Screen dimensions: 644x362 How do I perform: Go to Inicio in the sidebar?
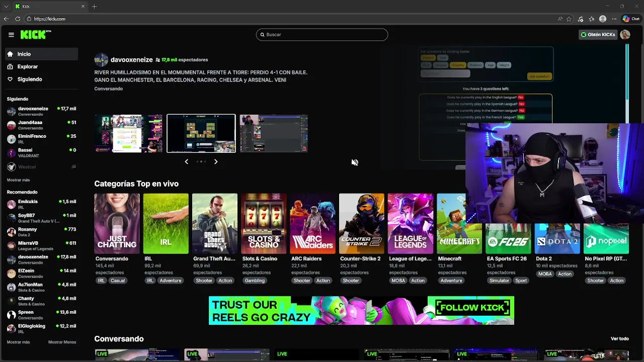[x=42, y=54]
